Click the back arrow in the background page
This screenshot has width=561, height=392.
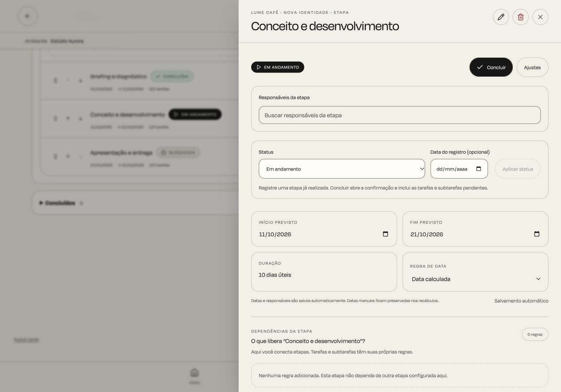click(28, 16)
